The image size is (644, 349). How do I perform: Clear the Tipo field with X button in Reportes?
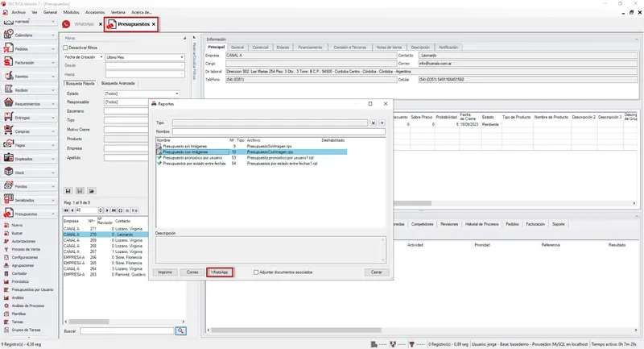tap(373, 123)
